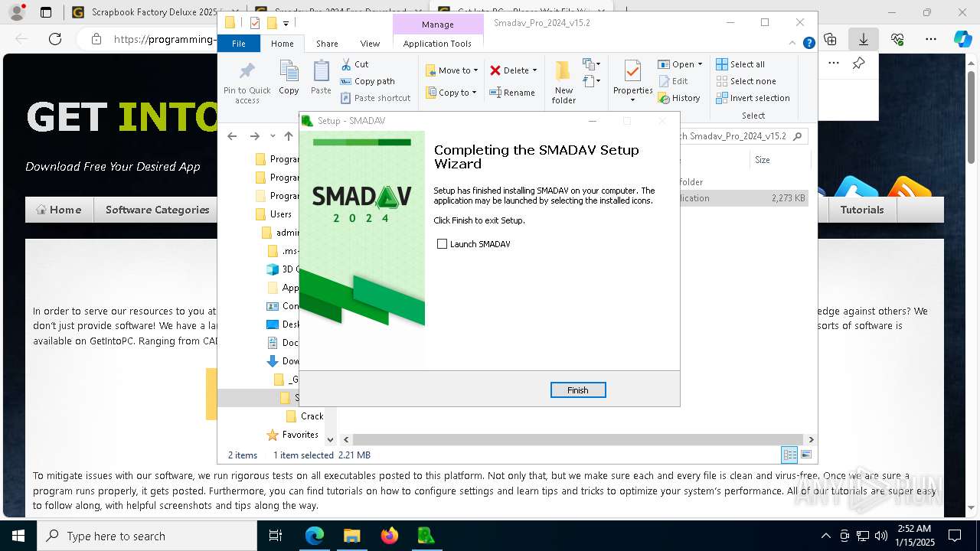Click Pin to Quick access icon

(247, 83)
